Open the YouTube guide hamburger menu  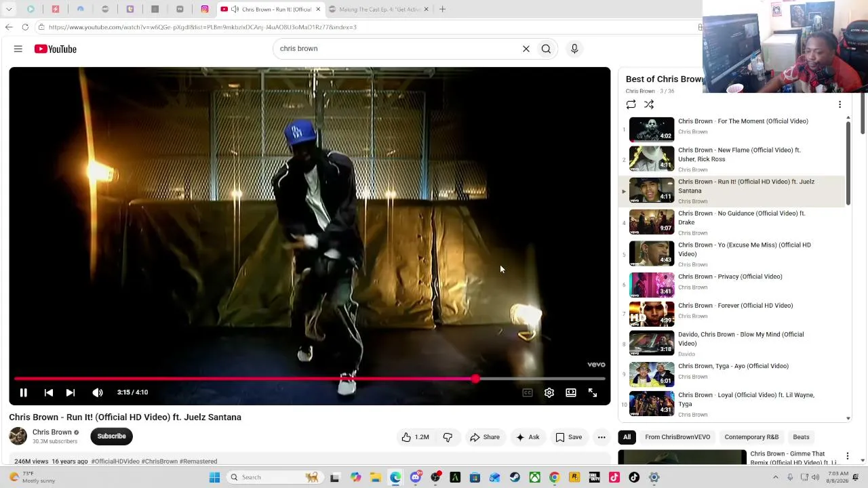point(18,49)
